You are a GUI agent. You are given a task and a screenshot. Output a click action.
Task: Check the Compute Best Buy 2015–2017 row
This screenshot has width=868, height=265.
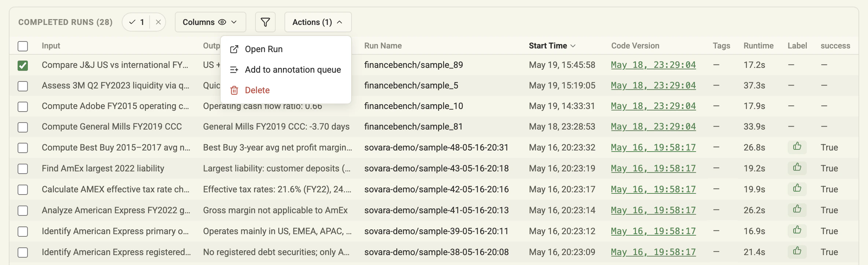coord(23,148)
